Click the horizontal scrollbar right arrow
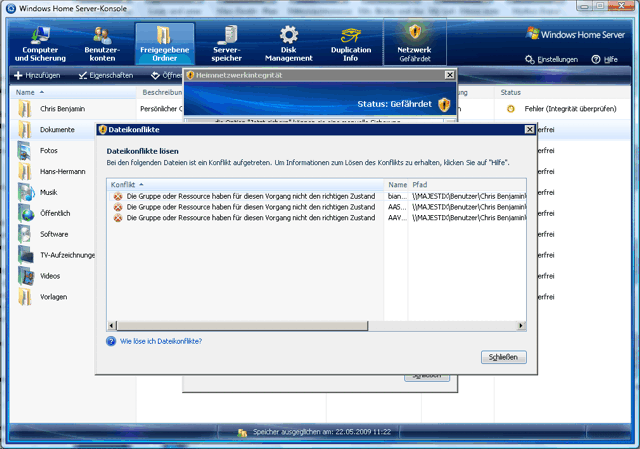Screen dimensions: 640x449 (x=521, y=325)
